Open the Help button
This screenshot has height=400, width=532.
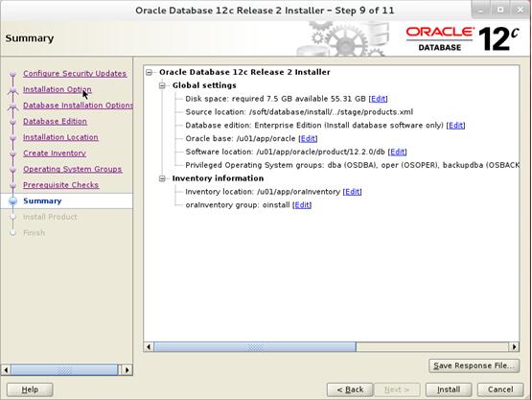30,389
